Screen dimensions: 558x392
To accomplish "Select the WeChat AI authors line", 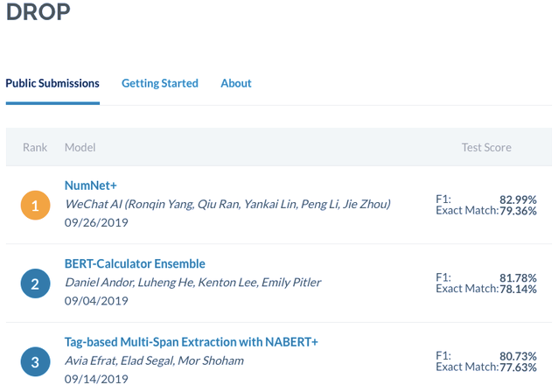I will click(x=227, y=204).
